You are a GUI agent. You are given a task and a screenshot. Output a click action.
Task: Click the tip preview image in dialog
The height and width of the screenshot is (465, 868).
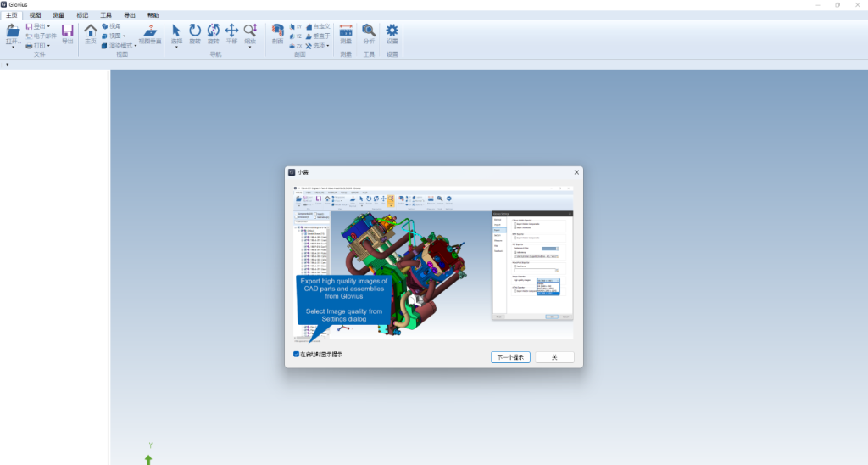click(x=433, y=263)
